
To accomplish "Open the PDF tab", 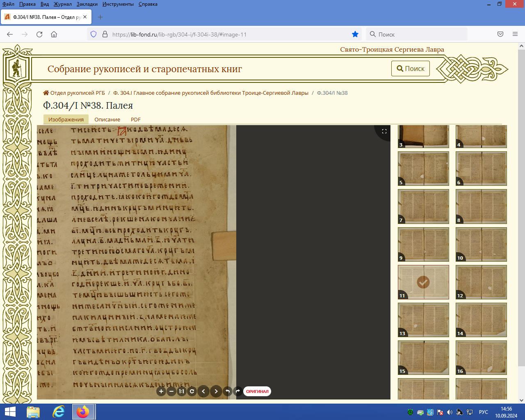I will click(136, 119).
